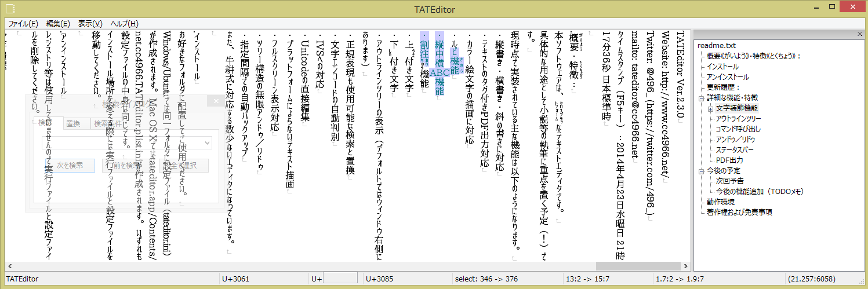
Task: Click the Twitter line in editor text
Action: pos(650,125)
